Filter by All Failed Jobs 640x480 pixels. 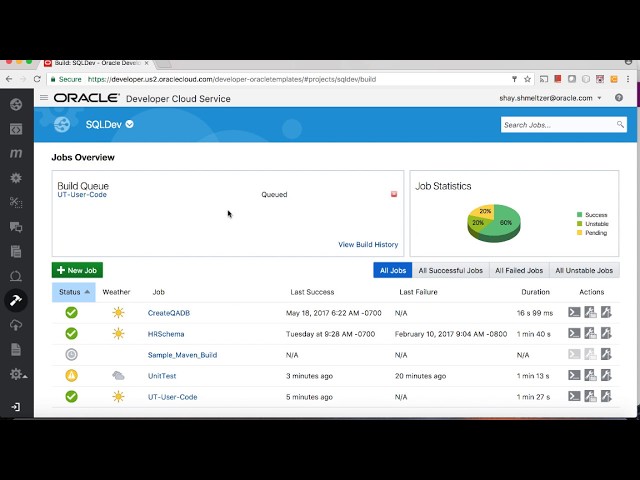519,270
